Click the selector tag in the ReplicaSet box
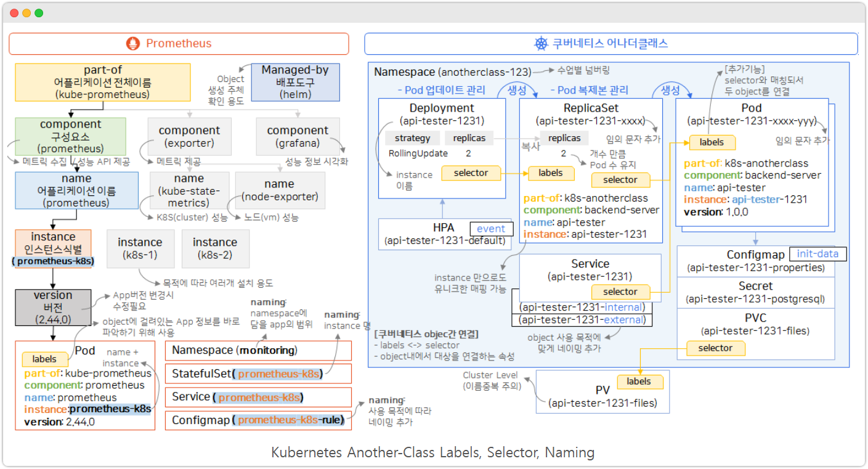 point(620,180)
